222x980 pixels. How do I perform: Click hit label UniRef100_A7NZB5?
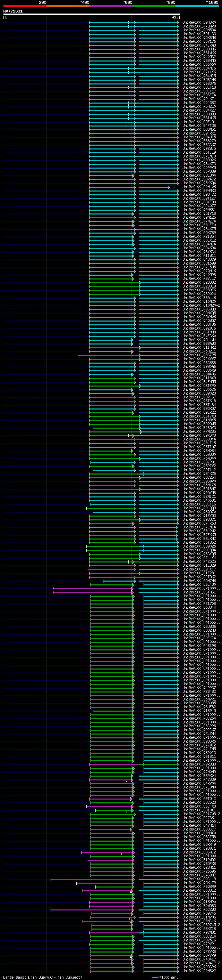tap(199, 432)
